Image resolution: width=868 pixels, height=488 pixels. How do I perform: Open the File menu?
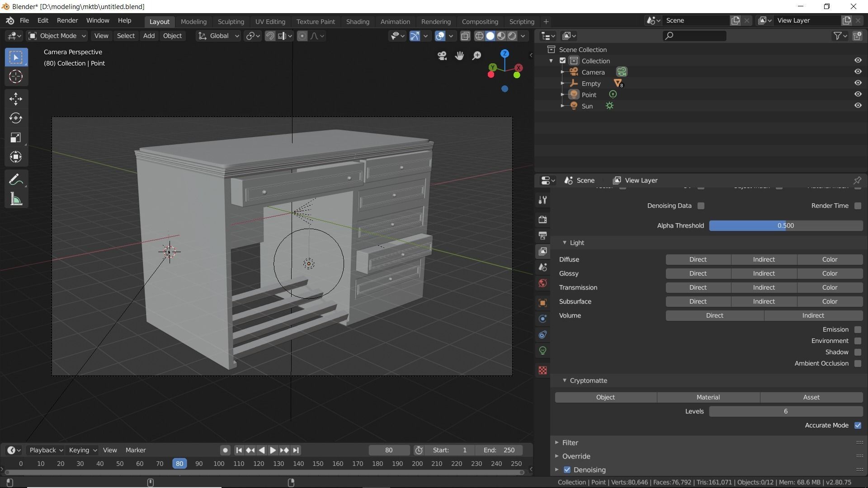click(x=24, y=21)
